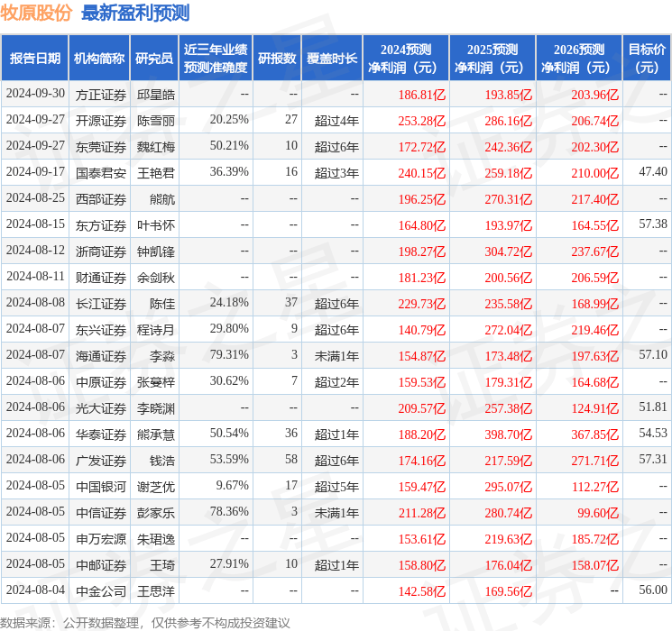The width and height of the screenshot is (672, 631).
Task: Click the 覆盖时长 column header
Action: pos(332,58)
